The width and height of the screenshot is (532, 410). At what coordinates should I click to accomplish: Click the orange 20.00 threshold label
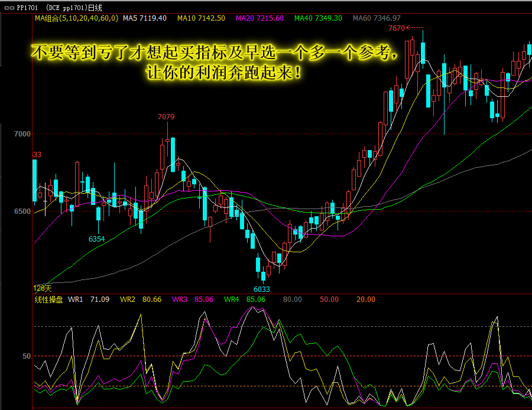[366, 300]
